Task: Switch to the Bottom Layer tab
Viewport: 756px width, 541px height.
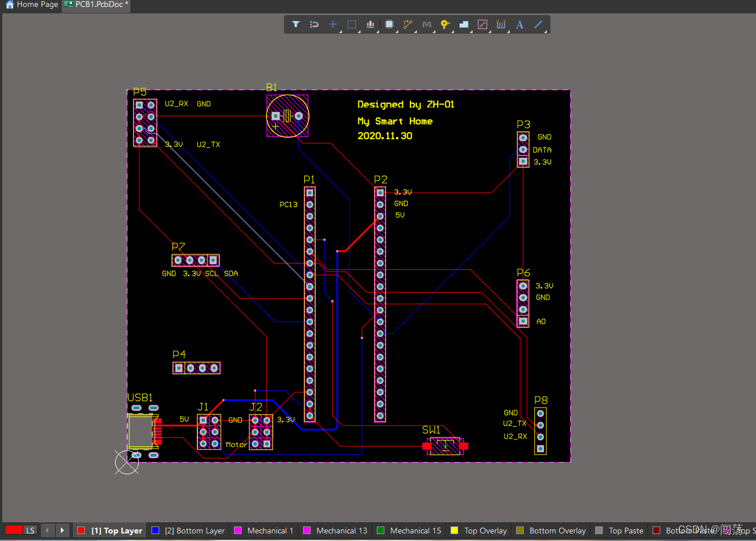Action: tap(188, 531)
